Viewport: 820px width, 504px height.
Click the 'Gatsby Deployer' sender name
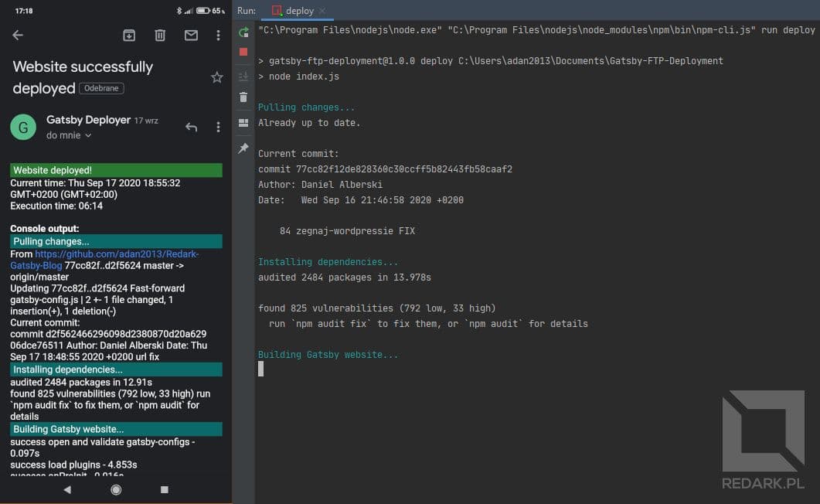88,120
